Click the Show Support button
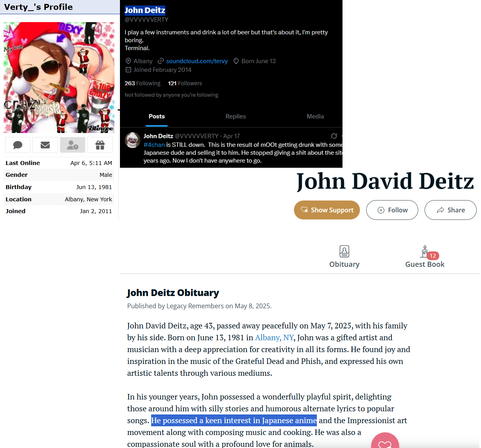Viewport: 481px width, 448px height. 327,210
